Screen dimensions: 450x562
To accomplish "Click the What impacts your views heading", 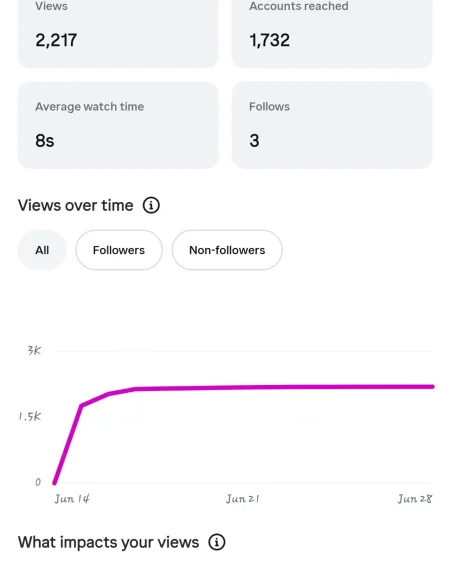I will pyautogui.click(x=109, y=542).
